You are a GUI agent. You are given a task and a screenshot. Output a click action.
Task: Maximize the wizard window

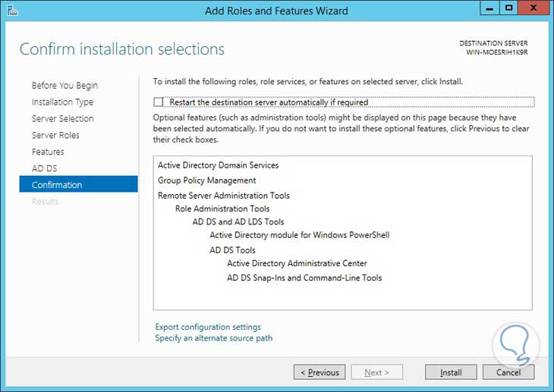coord(508,8)
